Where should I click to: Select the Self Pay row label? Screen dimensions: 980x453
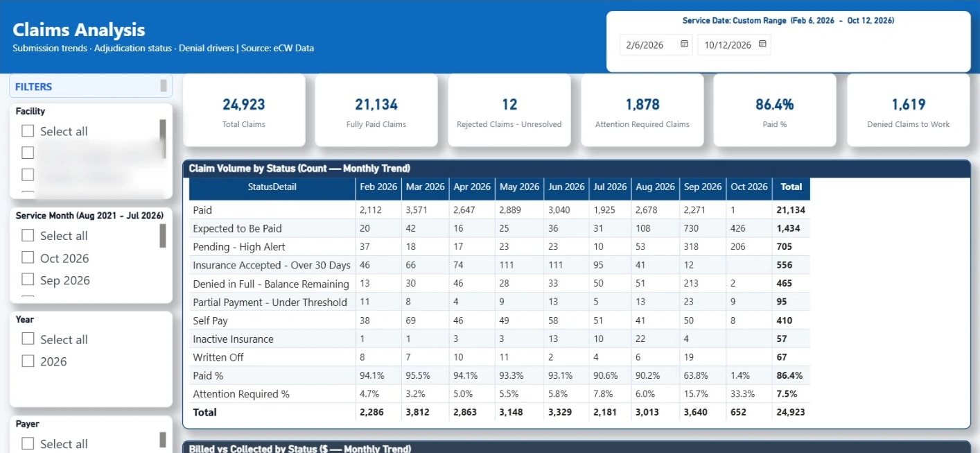[x=210, y=320]
